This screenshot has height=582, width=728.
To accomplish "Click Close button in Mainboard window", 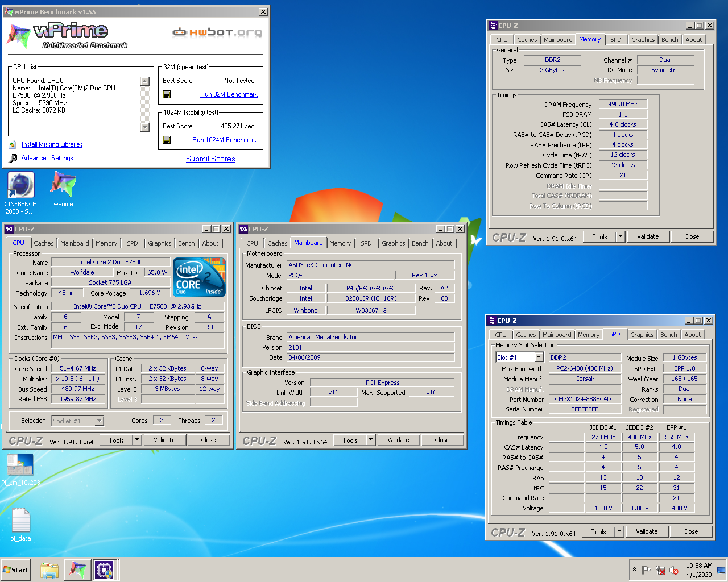I will pyautogui.click(x=442, y=440).
